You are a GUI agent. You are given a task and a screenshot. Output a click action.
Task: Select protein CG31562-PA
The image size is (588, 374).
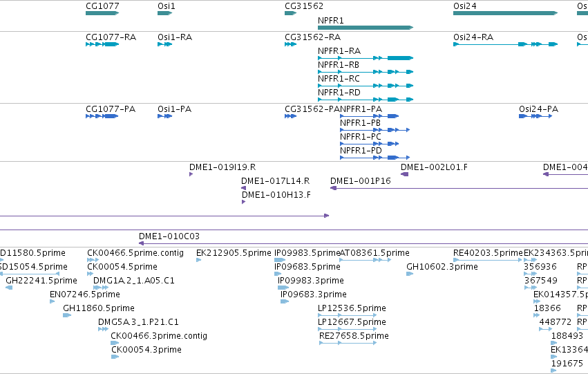pyautogui.click(x=291, y=116)
